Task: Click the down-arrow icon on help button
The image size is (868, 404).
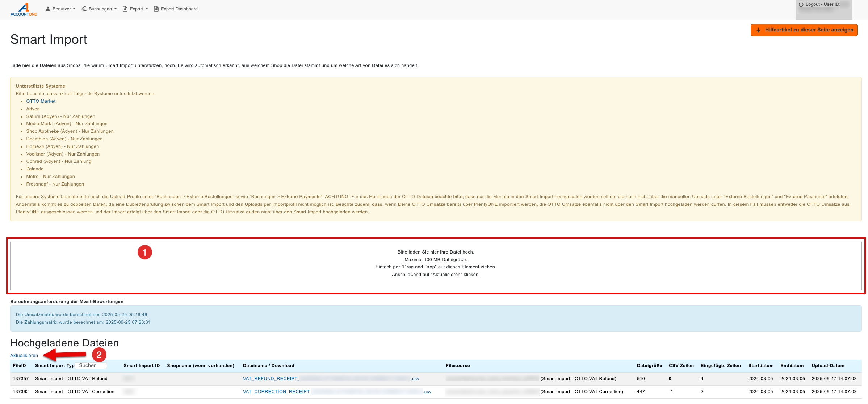Action: pyautogui.click(x=758, y=30)
